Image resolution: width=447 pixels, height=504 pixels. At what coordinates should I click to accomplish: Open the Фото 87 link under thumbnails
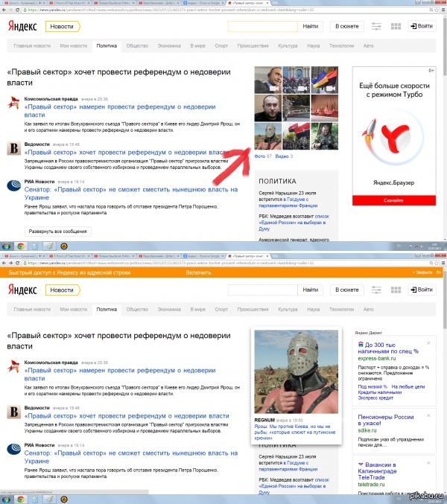(x=263, y=156)
